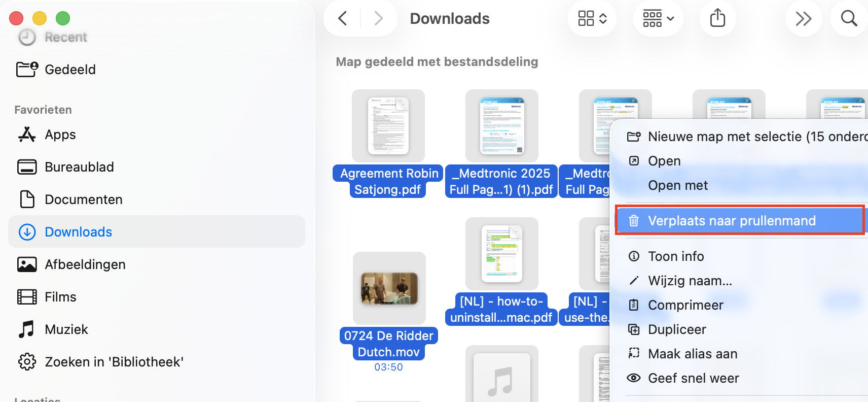Image resolution: width=868 pixels, height=402 pixels.
Task: Click the Apps sidebar icon
Action: [x=27, y=134]
